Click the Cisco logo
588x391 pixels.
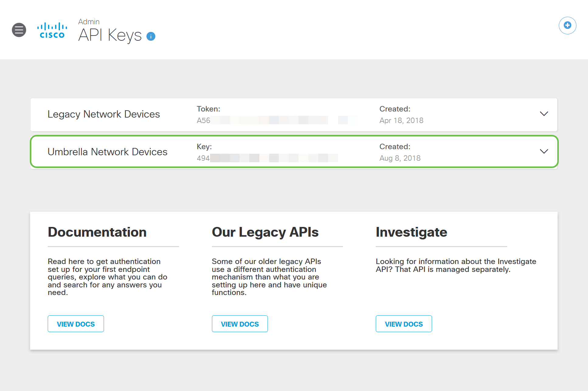[52, 30]
